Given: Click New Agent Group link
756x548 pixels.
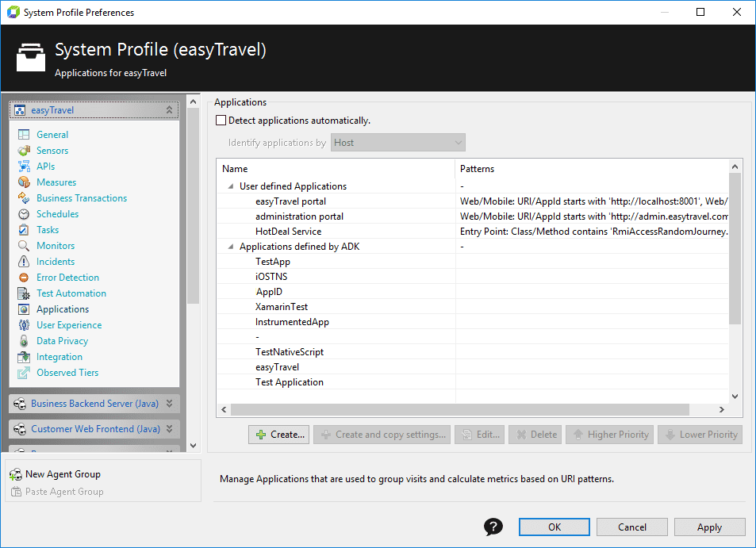Looking at the screenshot, I should click(63, 474).
